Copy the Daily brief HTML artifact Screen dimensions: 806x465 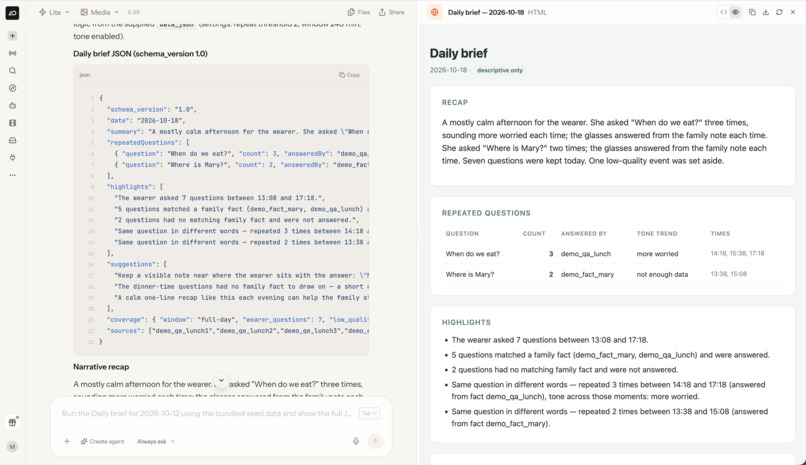click(x=752, y=12)
